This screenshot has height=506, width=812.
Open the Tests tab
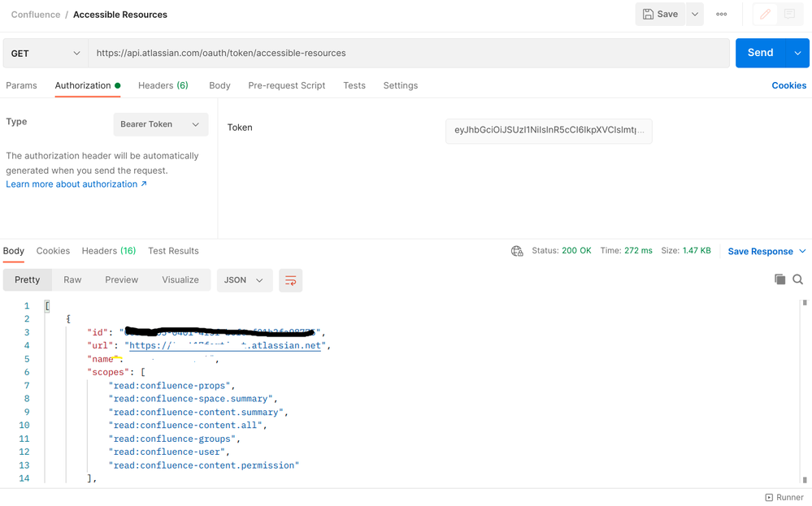(354, 85)
